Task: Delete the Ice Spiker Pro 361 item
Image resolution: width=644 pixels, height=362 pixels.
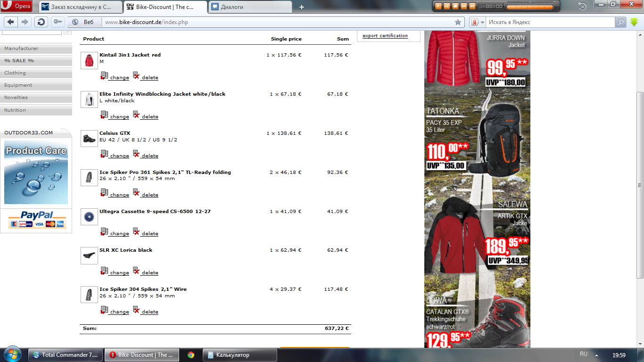Action: point(146,194)
